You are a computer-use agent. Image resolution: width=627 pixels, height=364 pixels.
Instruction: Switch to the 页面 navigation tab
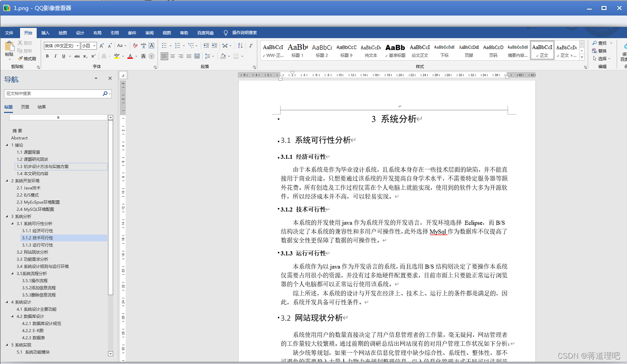25,107
